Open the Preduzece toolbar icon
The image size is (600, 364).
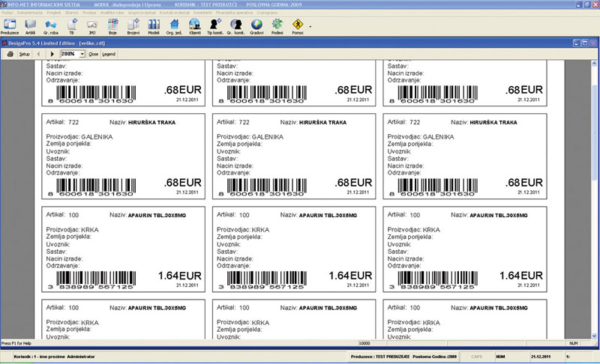pyautogui.click(x=10, y=26)
